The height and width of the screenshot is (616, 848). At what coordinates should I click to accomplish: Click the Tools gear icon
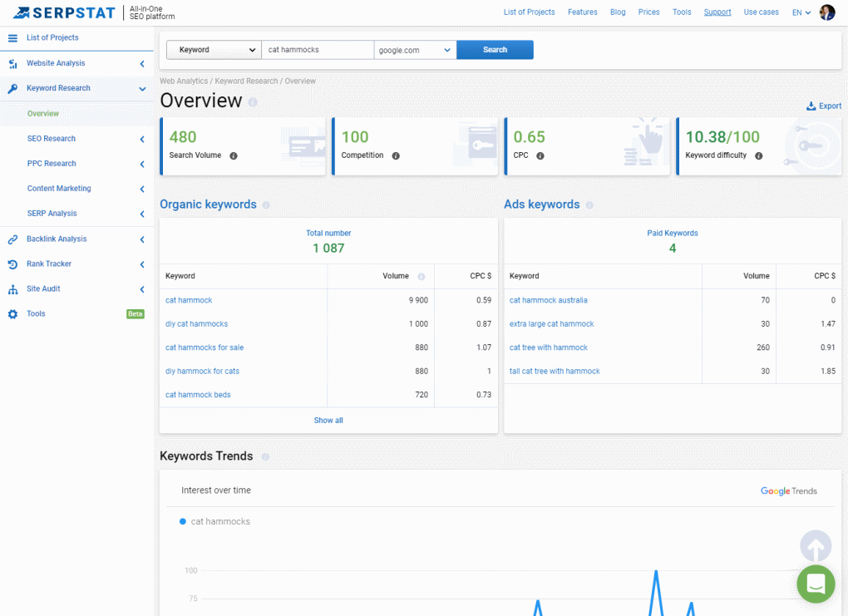tap(12, 314)
